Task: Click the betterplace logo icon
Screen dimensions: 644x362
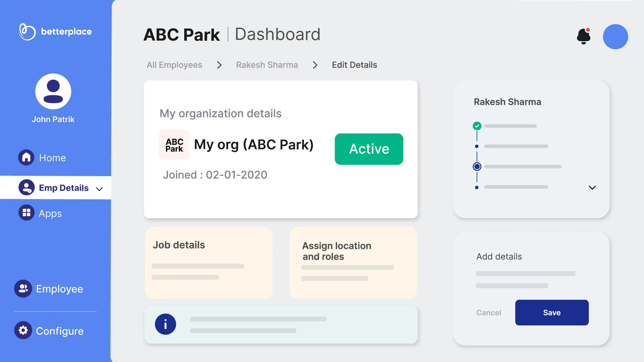Action: coord(27,32)
